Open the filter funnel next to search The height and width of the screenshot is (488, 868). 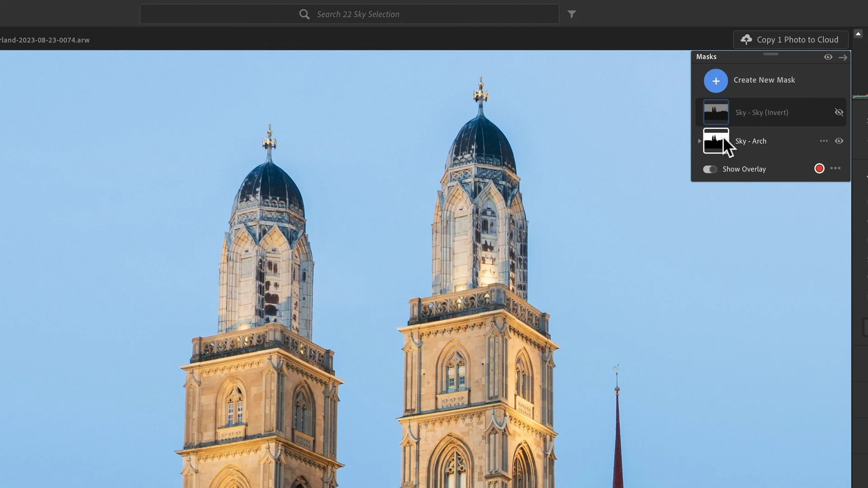572,14
